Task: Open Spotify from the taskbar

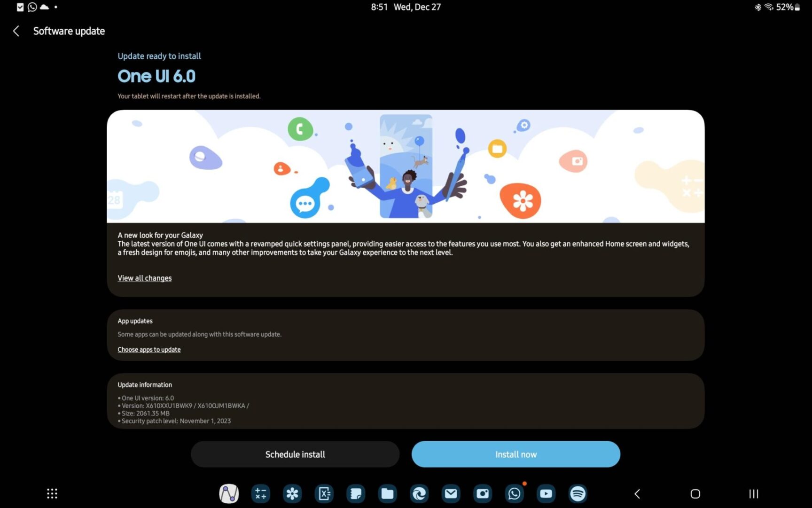Action: (x=578, y=493)
